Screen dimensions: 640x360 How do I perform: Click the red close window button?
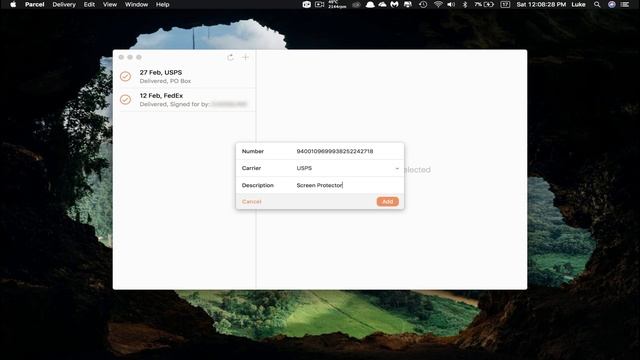tap(121, 57)
